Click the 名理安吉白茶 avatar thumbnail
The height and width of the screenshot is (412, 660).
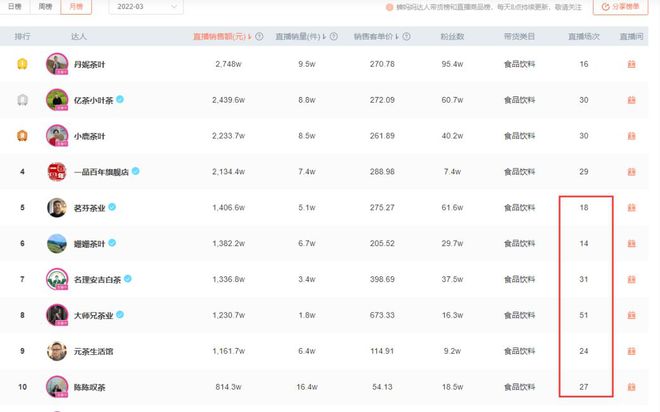(57, 279)
